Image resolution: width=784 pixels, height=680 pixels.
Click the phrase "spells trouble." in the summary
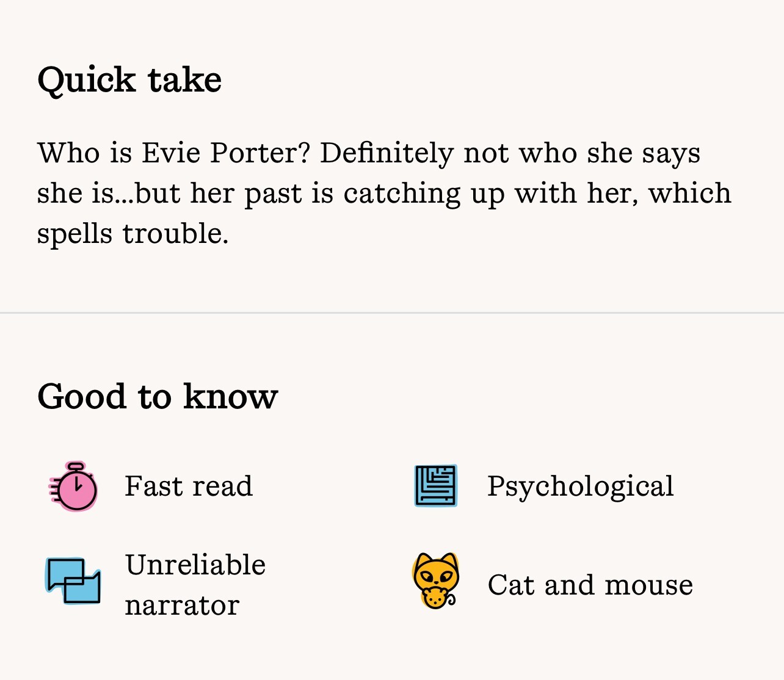point(133,234)
